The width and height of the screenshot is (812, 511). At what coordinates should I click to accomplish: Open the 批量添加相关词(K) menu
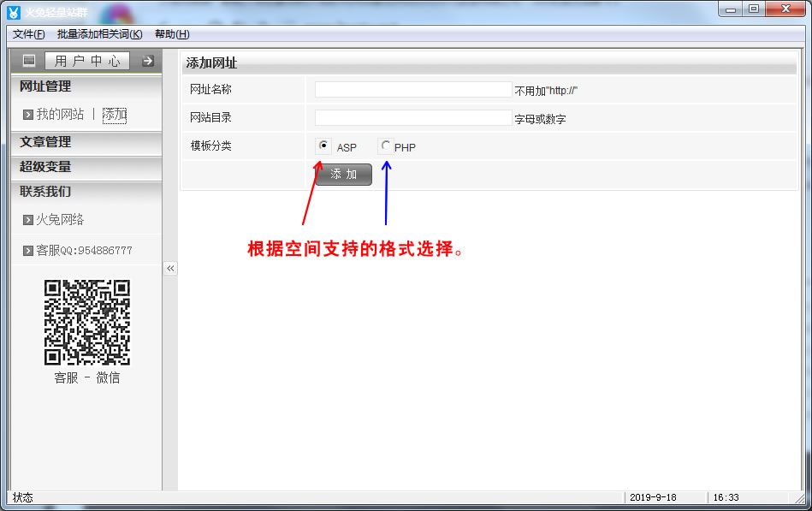tap(99, 34)
